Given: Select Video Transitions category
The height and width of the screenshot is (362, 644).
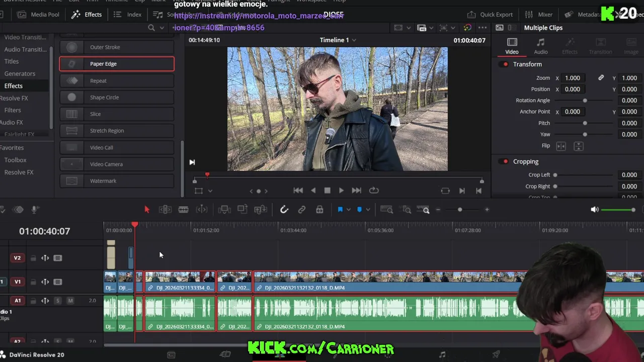Looking at the screenshot, I should (x=25, y=37).
